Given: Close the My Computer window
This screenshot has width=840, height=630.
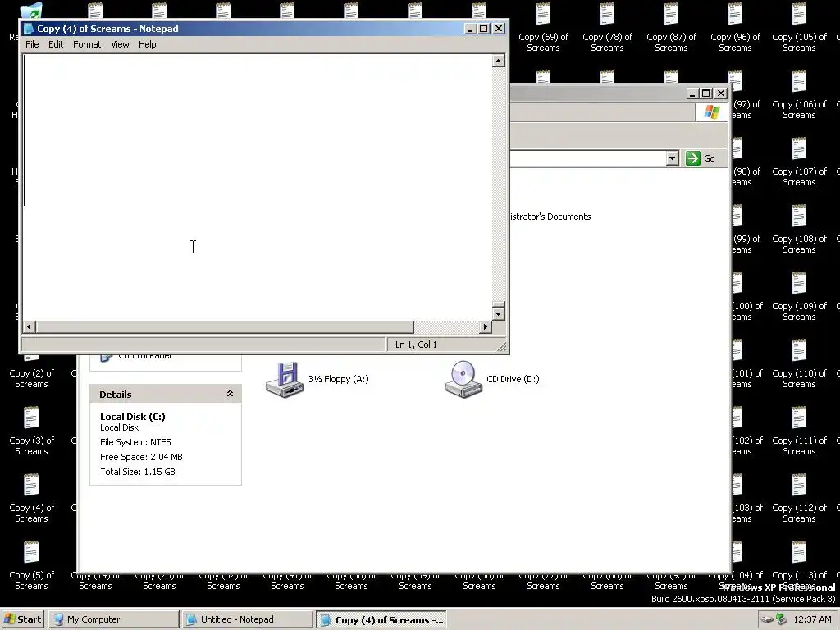Looking at the screenshot, I should tap(721, 94).
